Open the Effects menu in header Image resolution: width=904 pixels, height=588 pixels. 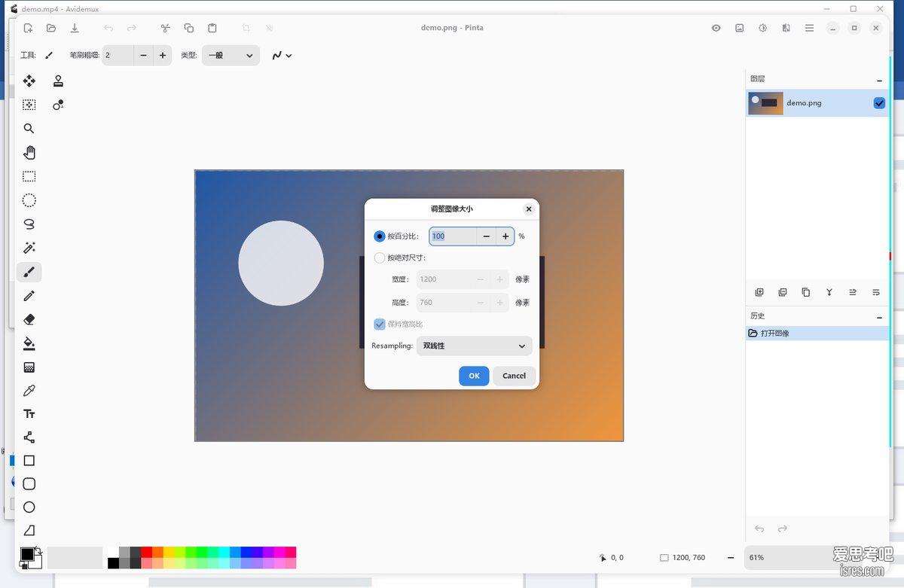click(786, 28)
